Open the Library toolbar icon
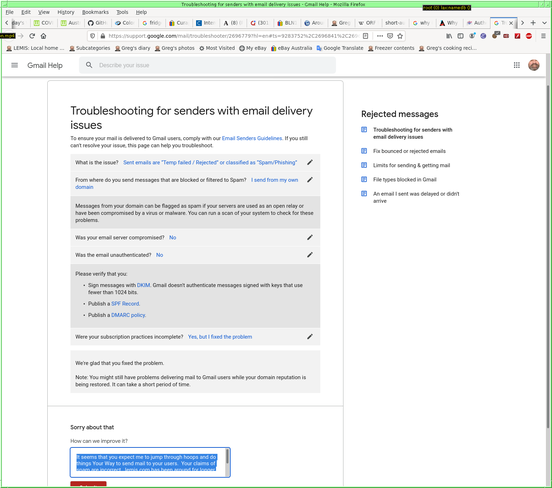The width and height of the screenshot is (552, 488). pyautogui.click(x=449, y=36)
